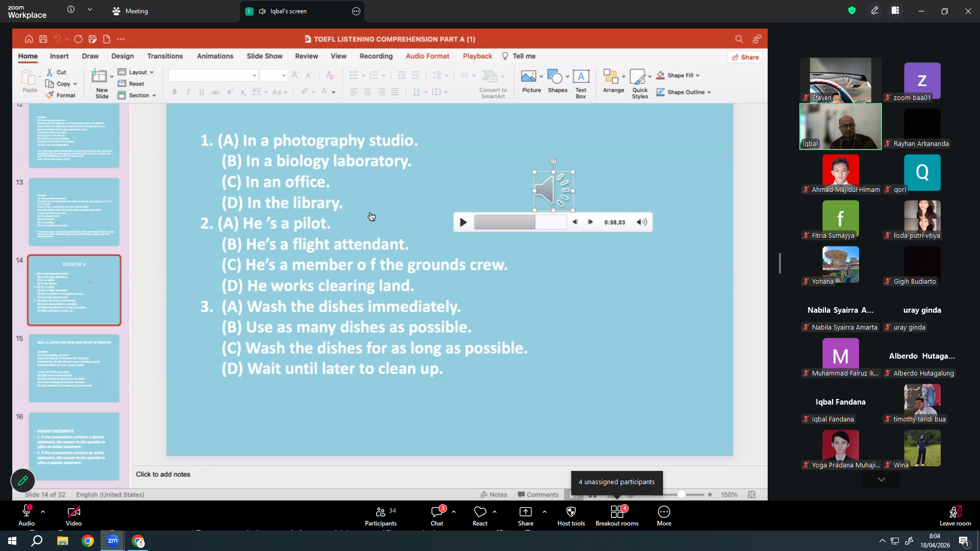Open Zoom Host tools
This screenshot has height=551, width=980.
pyautogui.click(x=571, y=516)
